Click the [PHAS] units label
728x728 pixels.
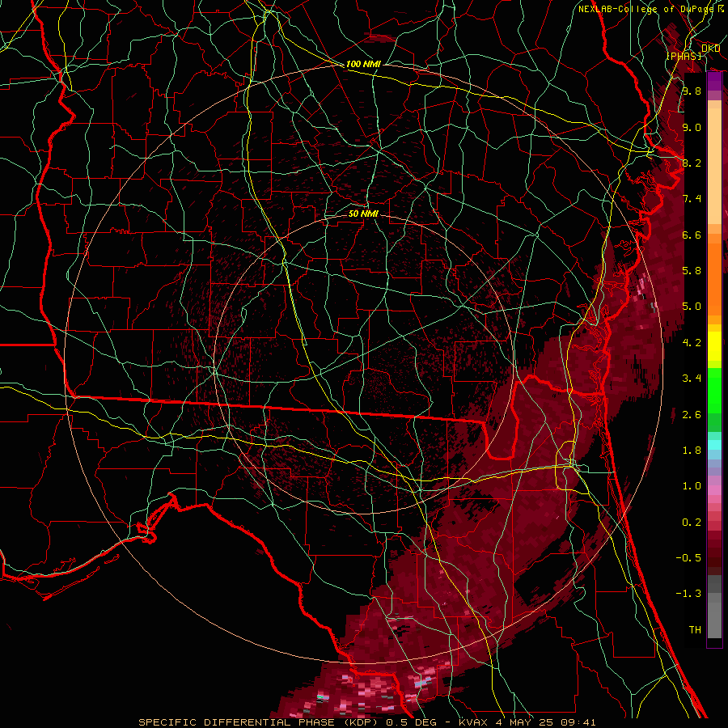684,56
